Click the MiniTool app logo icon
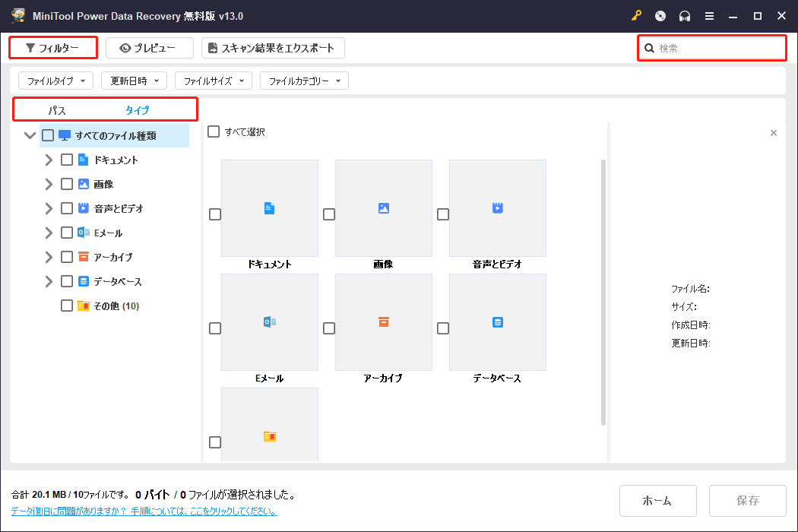The width and height of the screenshot is (798, 532). (17, 16)
